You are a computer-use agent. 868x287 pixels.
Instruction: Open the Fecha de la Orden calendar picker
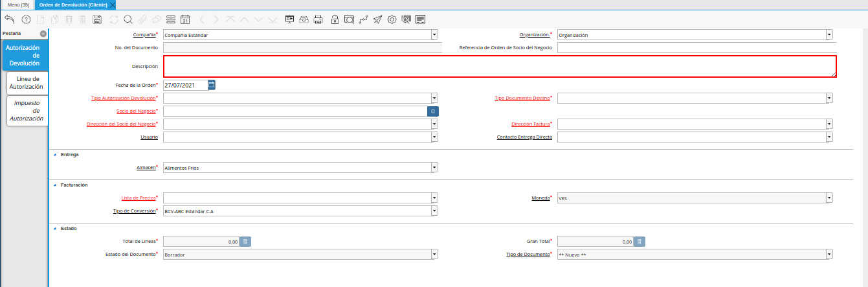[212, 85]
